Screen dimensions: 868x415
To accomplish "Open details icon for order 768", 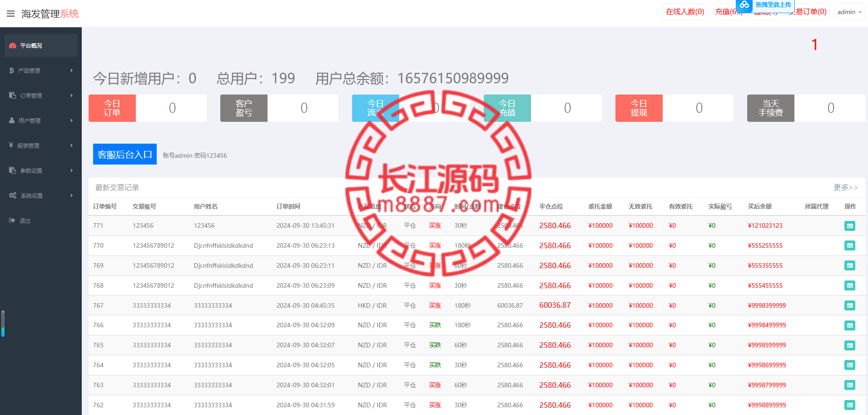I will (x=850, y=285).
